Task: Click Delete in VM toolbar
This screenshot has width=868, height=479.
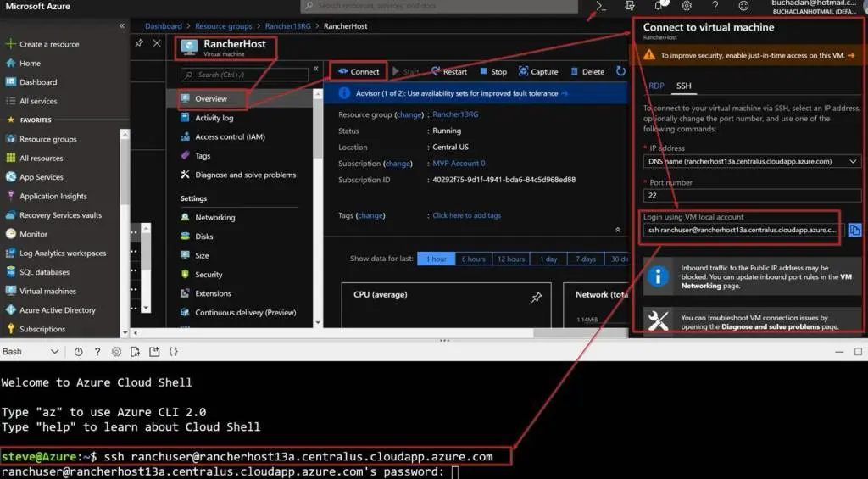Action: [x=587, y=71]
